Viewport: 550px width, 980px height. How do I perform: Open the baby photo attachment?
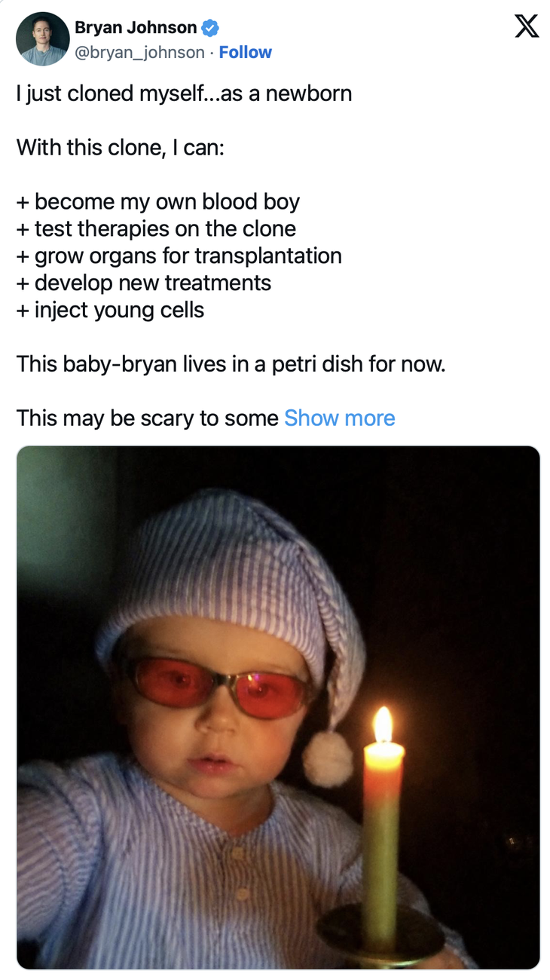pos(278,707)
